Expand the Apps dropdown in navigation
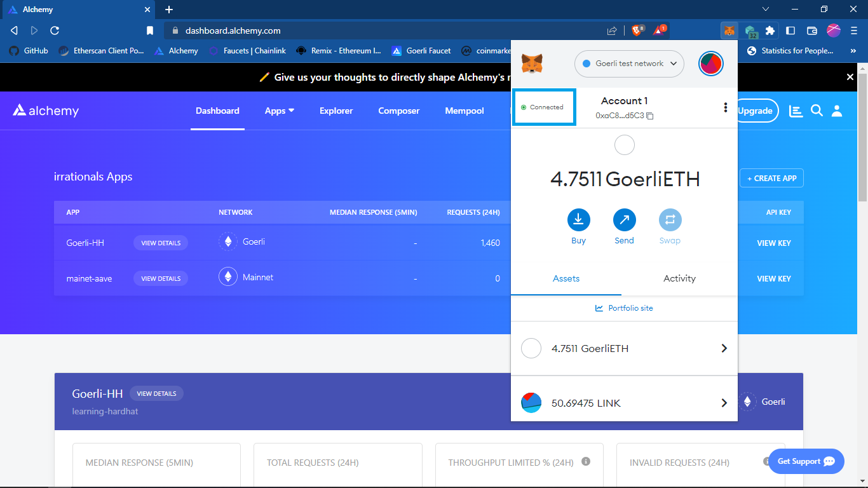The width and height of the screenshot is (868, 488). 280,111
